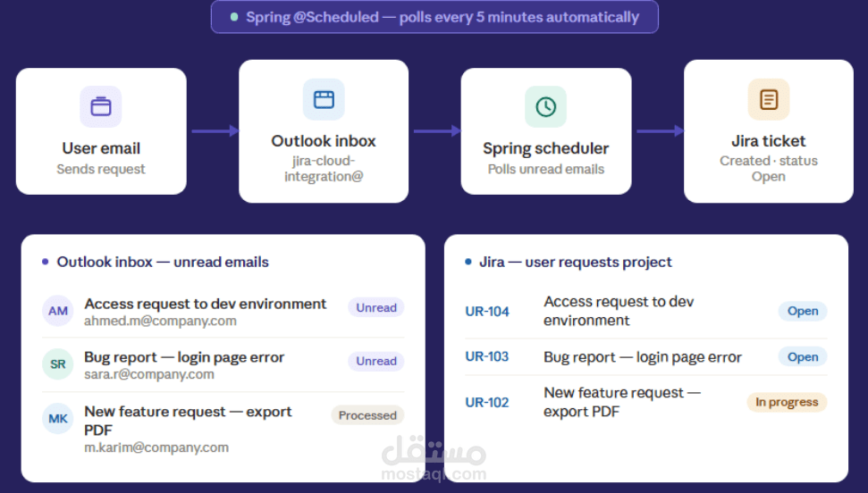The height and width of the screenshot is (493, 868).
Task: Select the SR avatar for sara.r
Action: (57, 364)
